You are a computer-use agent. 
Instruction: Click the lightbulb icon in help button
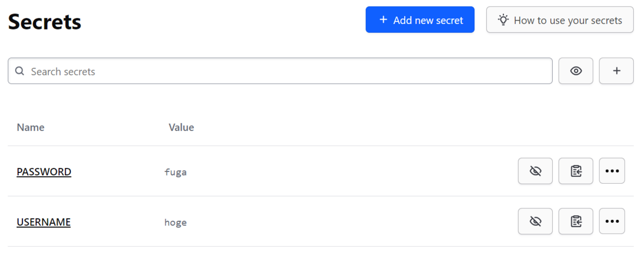pos(503,20)
